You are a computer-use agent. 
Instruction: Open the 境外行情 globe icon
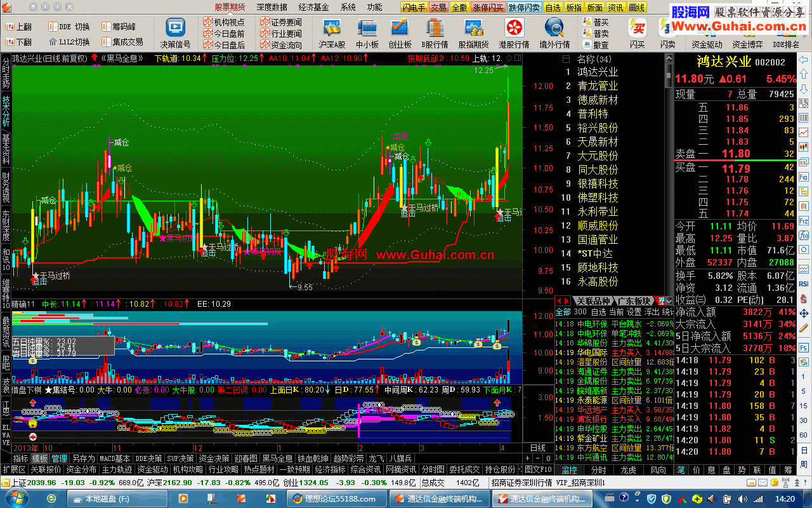pos(554,33)
